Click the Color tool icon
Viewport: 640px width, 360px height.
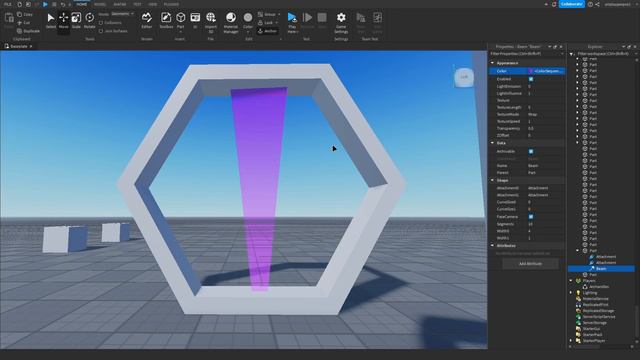[248, 18]
